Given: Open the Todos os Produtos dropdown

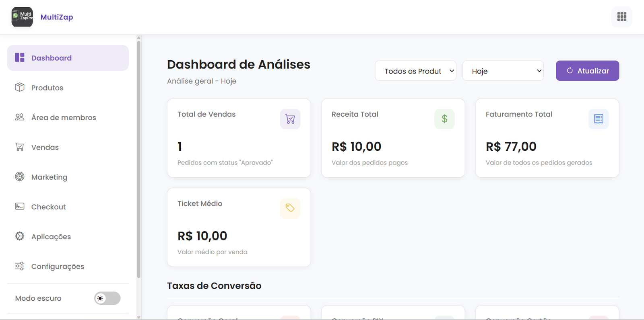Looking at the screenshot, I should 415,71.
